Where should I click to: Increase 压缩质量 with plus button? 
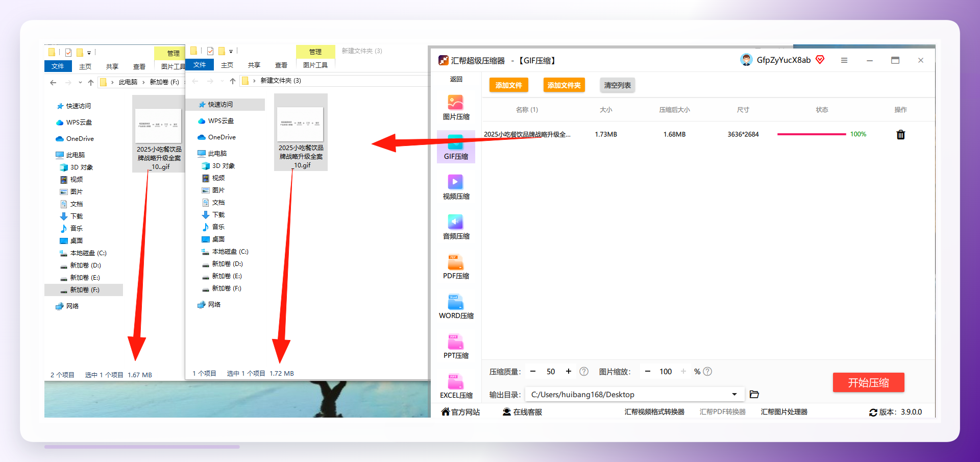pos(569,372)
